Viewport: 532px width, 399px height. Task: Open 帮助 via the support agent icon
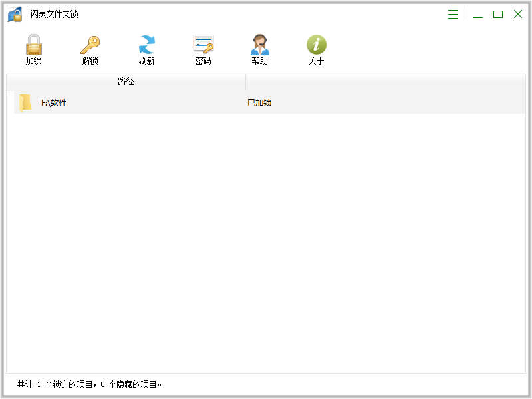pos(259,45)
